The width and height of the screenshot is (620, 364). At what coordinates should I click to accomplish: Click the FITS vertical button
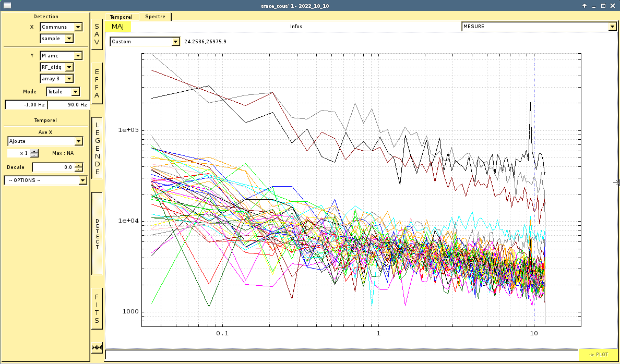[x=97, y=309]
